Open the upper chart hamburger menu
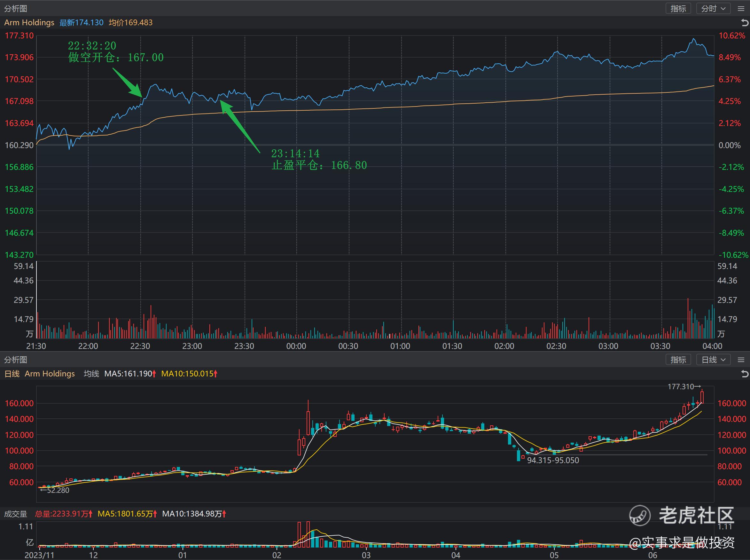 pos(741,9)
